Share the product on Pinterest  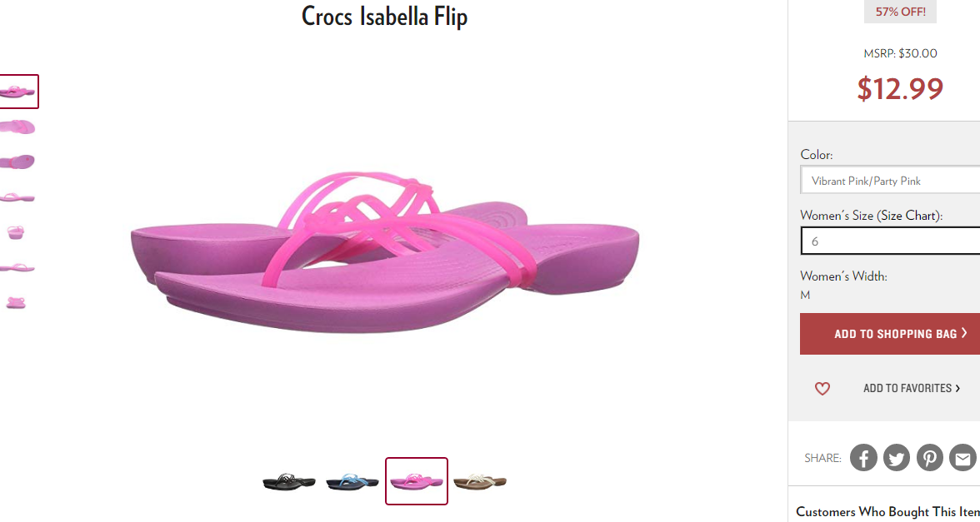[x=930, y=458]
